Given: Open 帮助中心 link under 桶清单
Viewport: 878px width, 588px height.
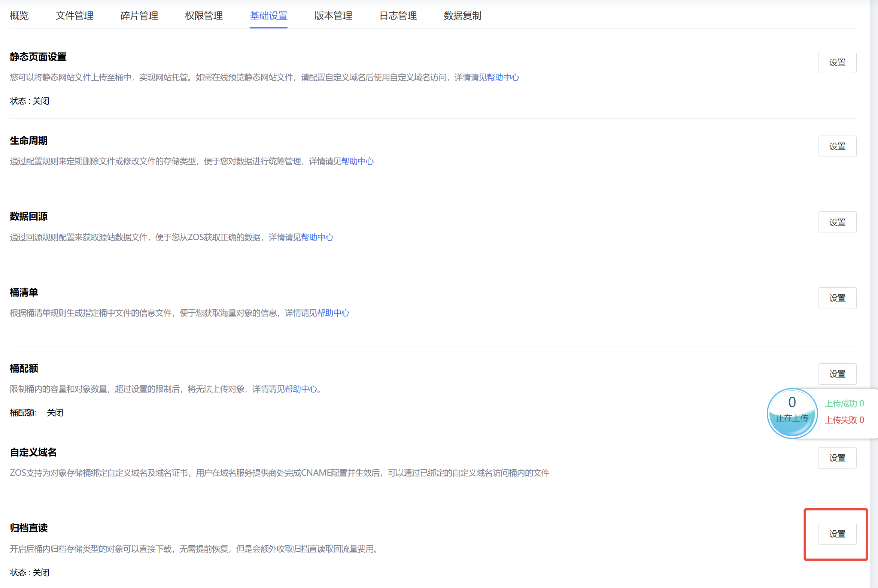Looking at the screenshot, I should click(x=333, y=313).
